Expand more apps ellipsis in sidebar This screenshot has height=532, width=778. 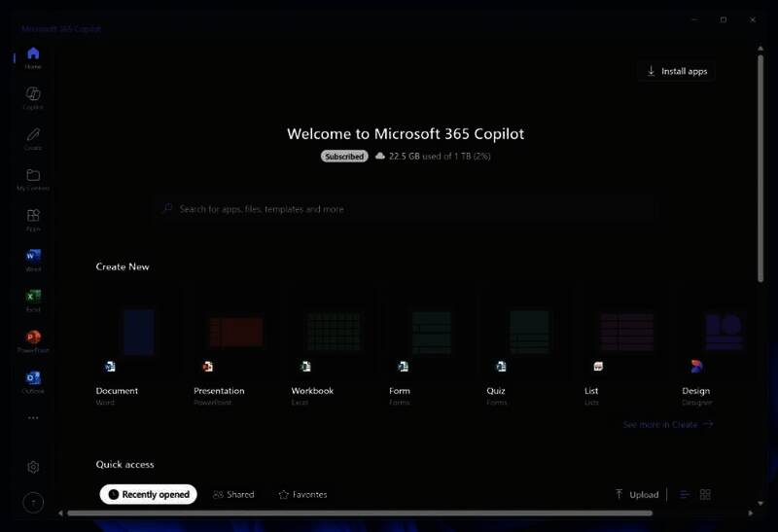[x=33, y=418]
